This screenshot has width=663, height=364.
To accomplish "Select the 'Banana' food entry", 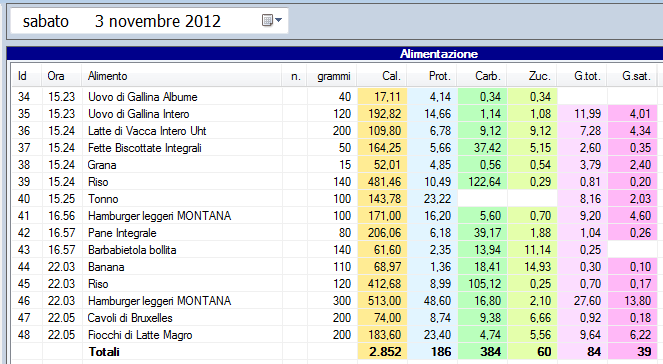I will [x=335, y=267].
